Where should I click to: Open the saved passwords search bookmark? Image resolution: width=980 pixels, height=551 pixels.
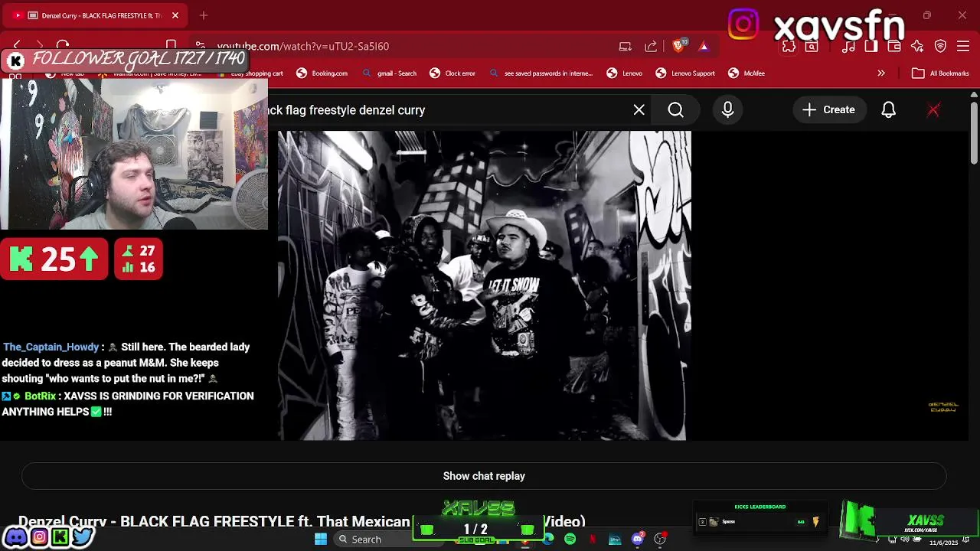tap(541, 73)
